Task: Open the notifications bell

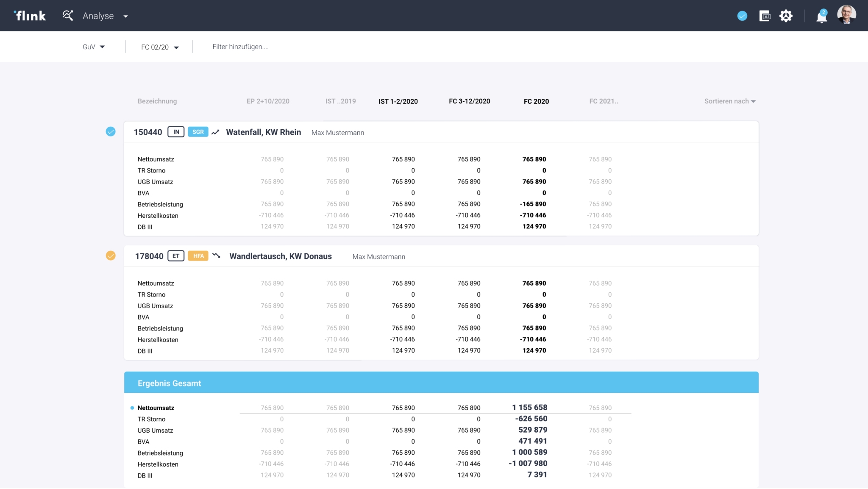Action: point(821,17)
